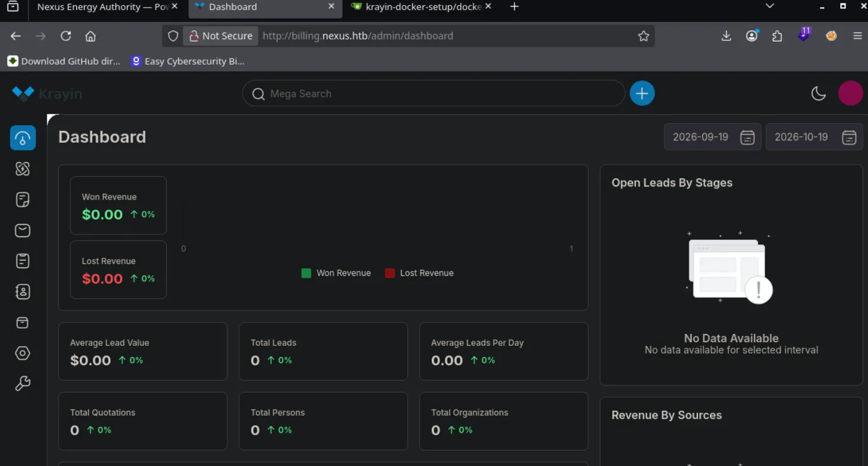Open the browser Extensions puzzle icon
Screen dimensions: 868x466
pyautogui.click(x=777, y=36)
